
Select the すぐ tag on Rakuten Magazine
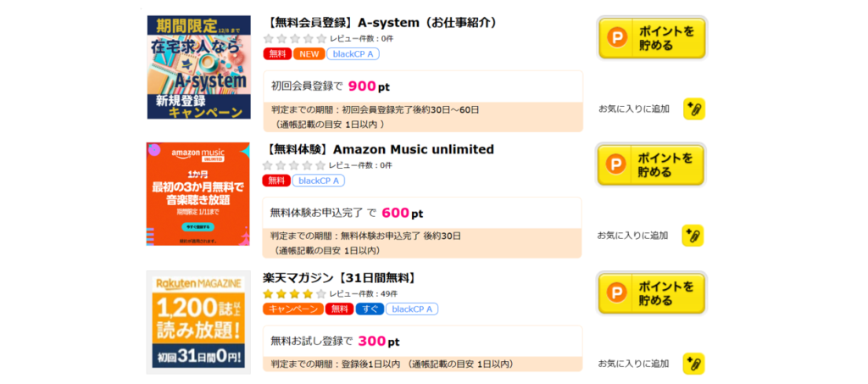(370, 309)
